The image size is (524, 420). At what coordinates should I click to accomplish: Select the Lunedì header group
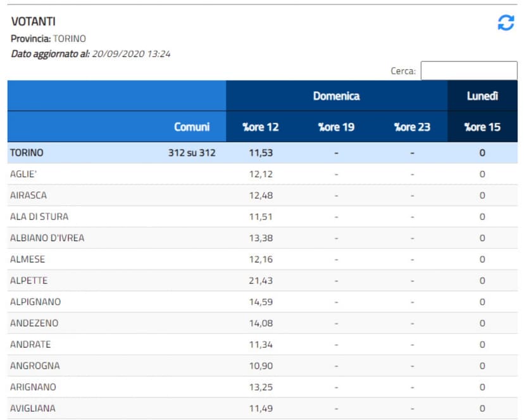click(x=482, y=96)
